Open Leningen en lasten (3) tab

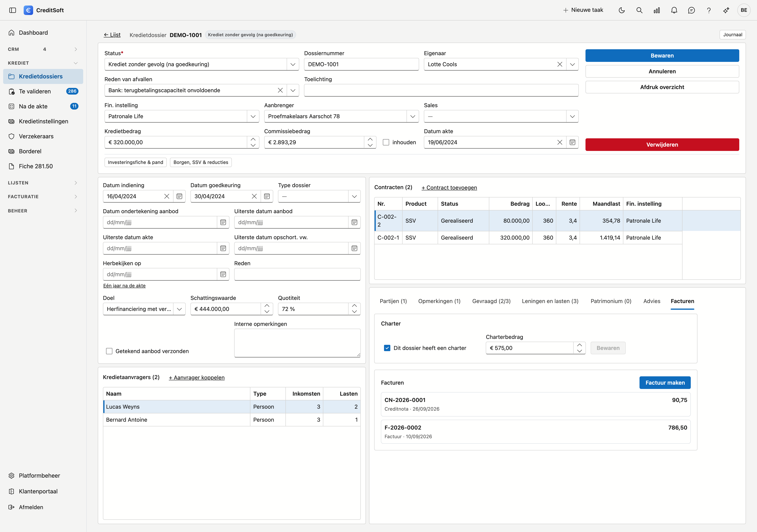point(550,301)
